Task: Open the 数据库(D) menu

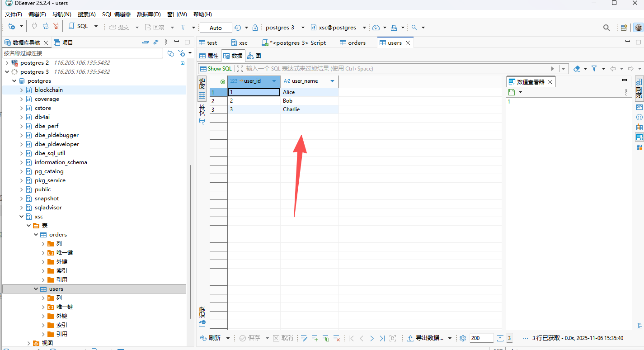Action: (x=150, y=14)
